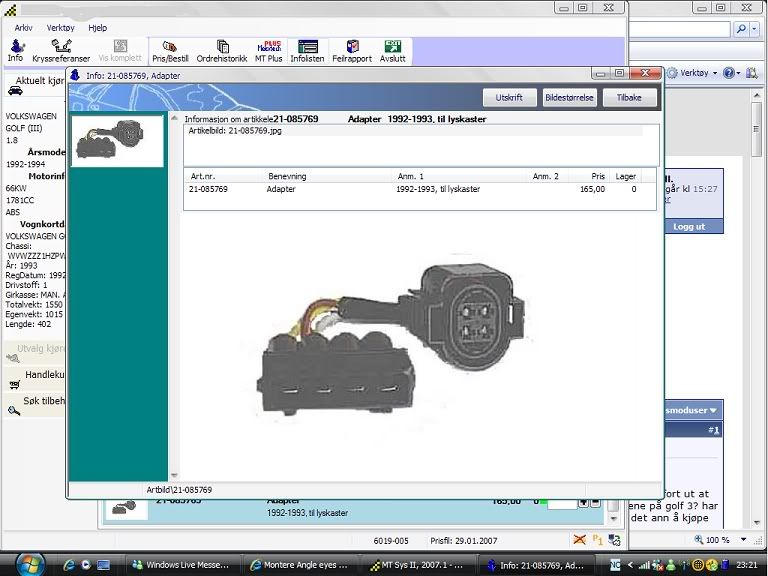Screen dimensions: 768x576
Task: Expand the browser Verktøy dropdown
Action: 692,73
